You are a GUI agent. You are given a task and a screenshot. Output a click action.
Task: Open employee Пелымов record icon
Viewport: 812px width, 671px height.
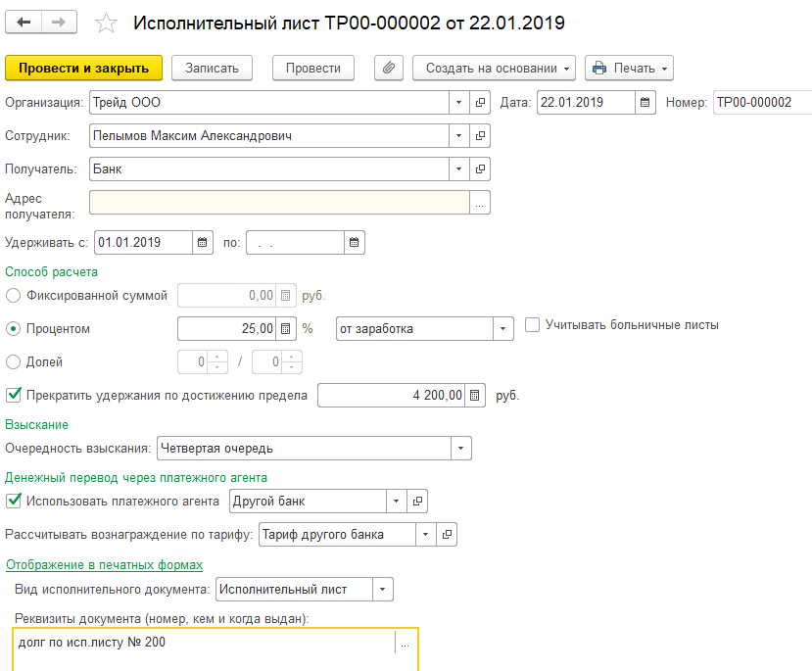coord(480,135)
